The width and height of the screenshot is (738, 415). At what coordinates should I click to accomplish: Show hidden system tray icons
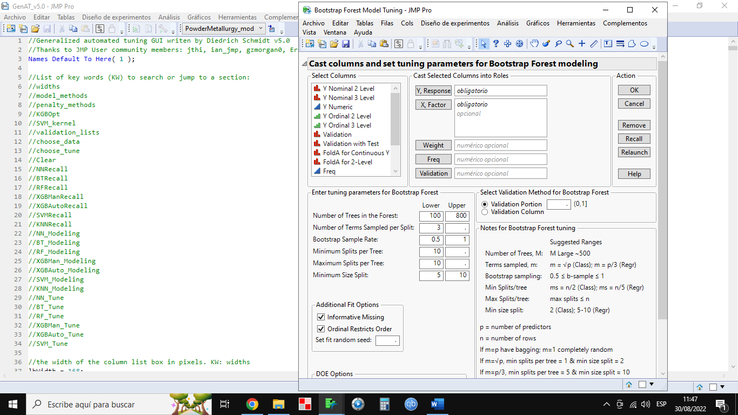pyautogui.click(x=606, y=404)
